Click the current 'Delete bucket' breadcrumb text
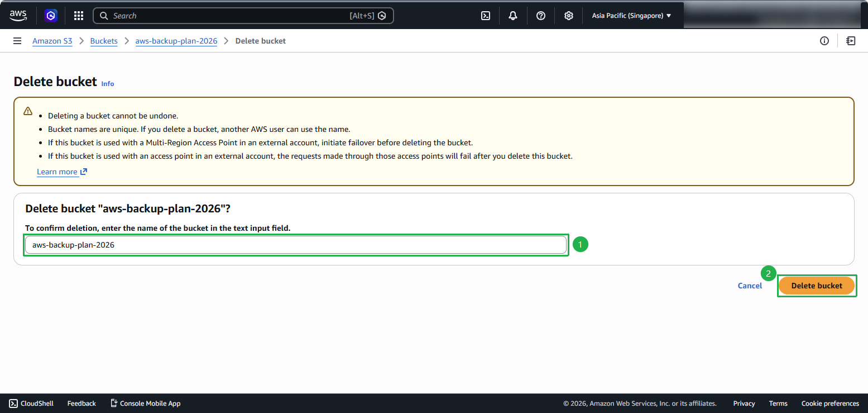The height and width of the screenshot is (413, 868). [261, 41]
